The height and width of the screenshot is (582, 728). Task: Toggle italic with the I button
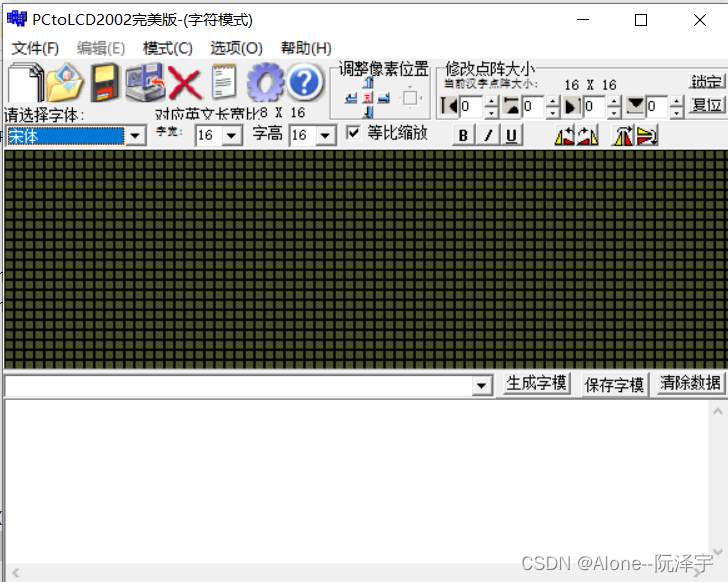(x=488, y=136)
